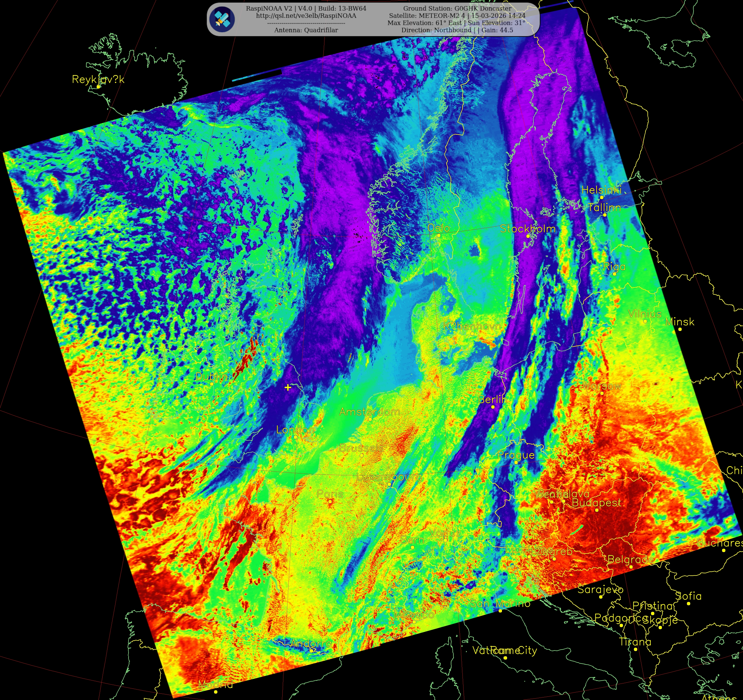Image resolution: width=743 pixels, height=700 pixels.
Task: Click the Minsk city marker dot
Action: click(x=680, y=329)
